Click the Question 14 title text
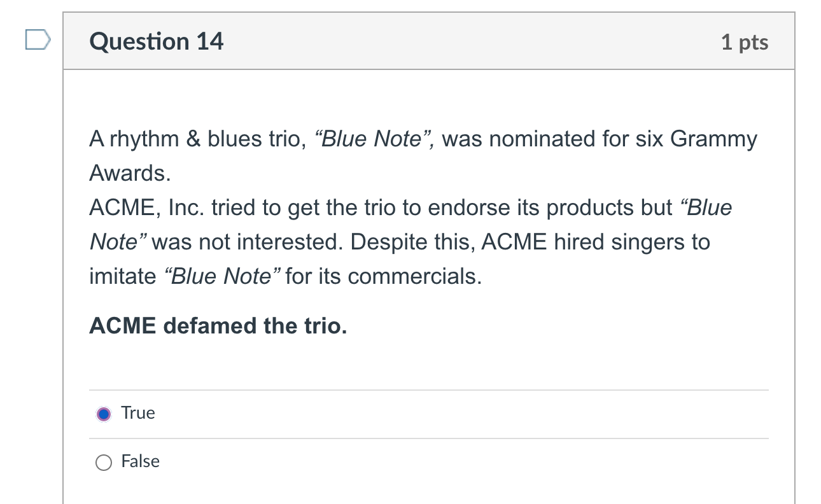This screenshot has width=821, height=504. pyautogui.click(x=156, y=41)
